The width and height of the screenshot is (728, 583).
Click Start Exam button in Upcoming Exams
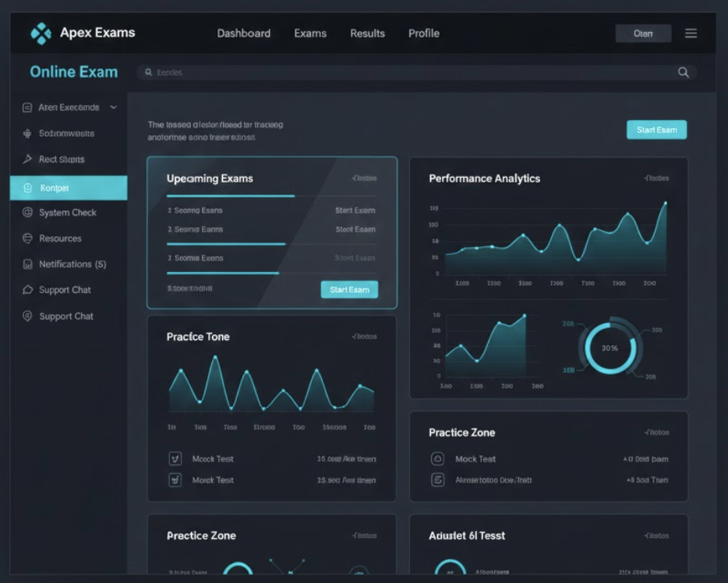tap(349, 289)
